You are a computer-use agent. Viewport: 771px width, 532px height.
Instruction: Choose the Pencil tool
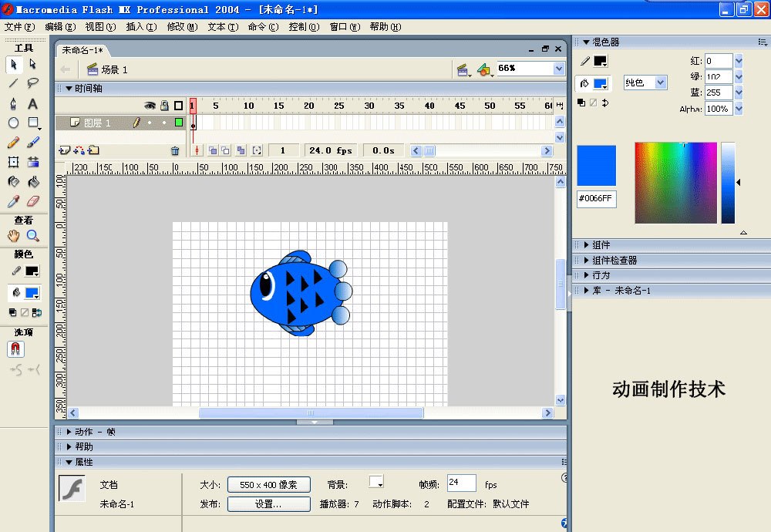point(13,143)
